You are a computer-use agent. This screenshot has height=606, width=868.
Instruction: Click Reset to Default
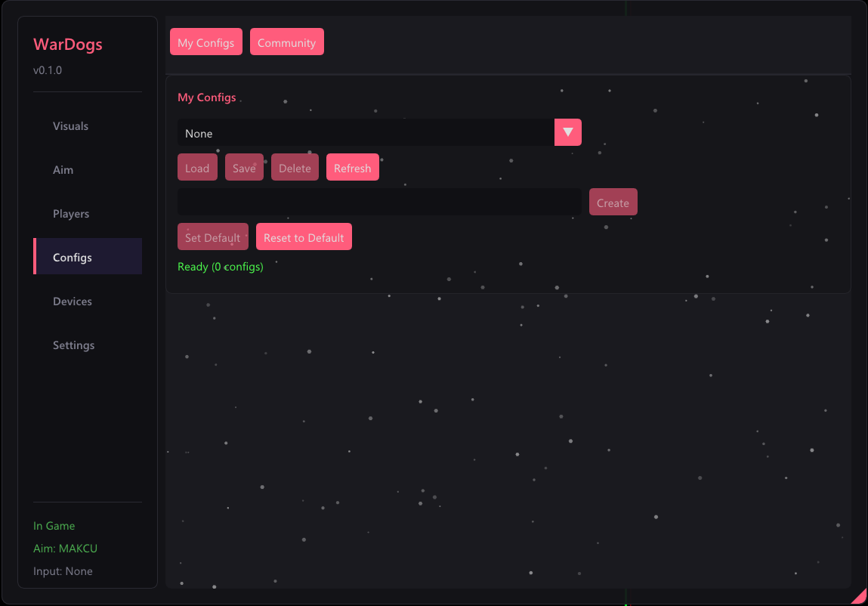pyautogui.click(x=304, y=237)
